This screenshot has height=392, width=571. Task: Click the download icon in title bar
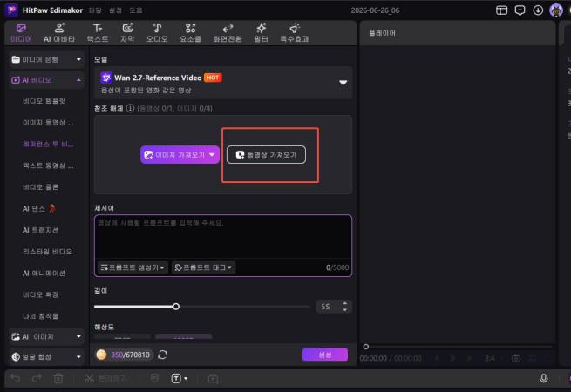(x=538, y=10)
